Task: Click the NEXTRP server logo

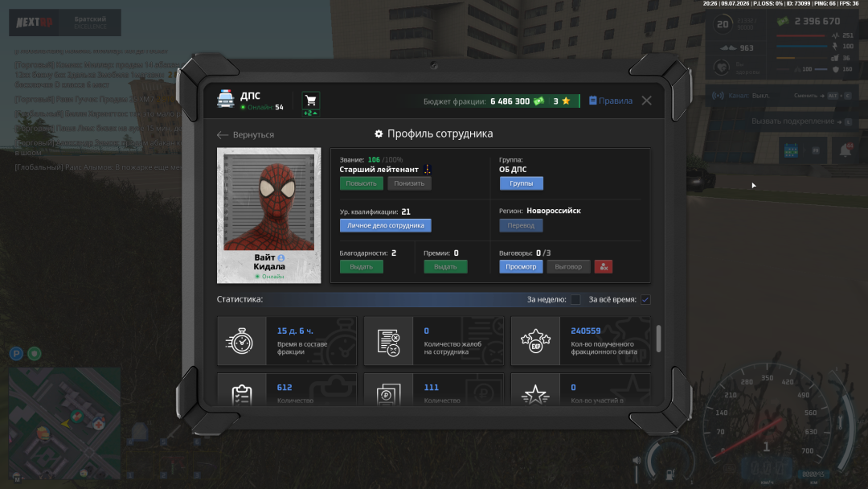Action: click(x=35, y=23)
